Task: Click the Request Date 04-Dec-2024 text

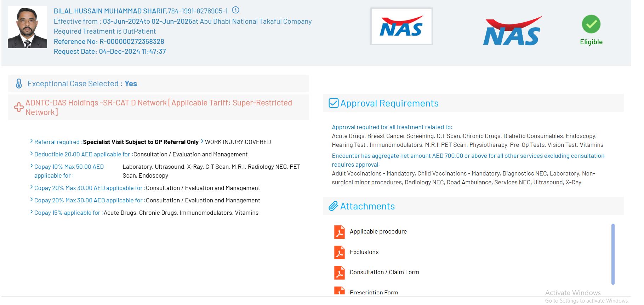Action: (x=110, y=51)
